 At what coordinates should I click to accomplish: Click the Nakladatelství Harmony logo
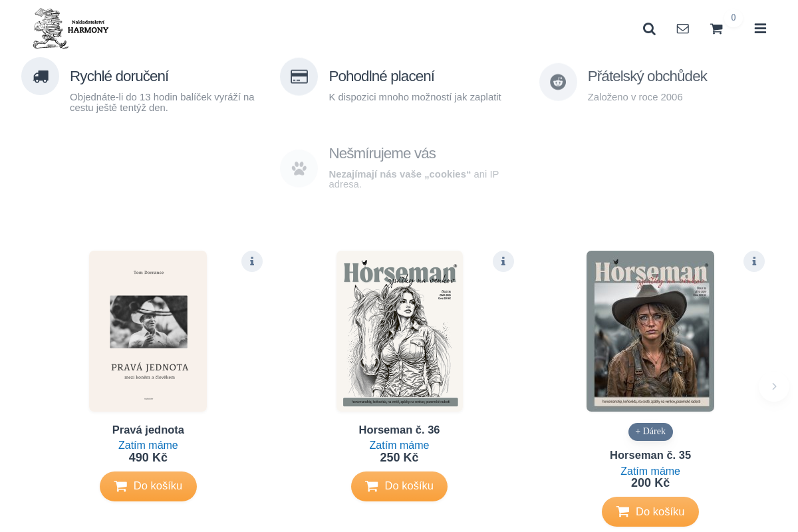71,29
